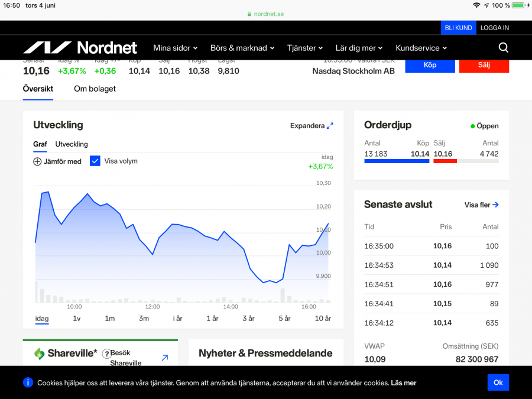Viewport: 532px width, 399px height.
Task: Switch to the Om bolaget tab
Action: [95, 89]
